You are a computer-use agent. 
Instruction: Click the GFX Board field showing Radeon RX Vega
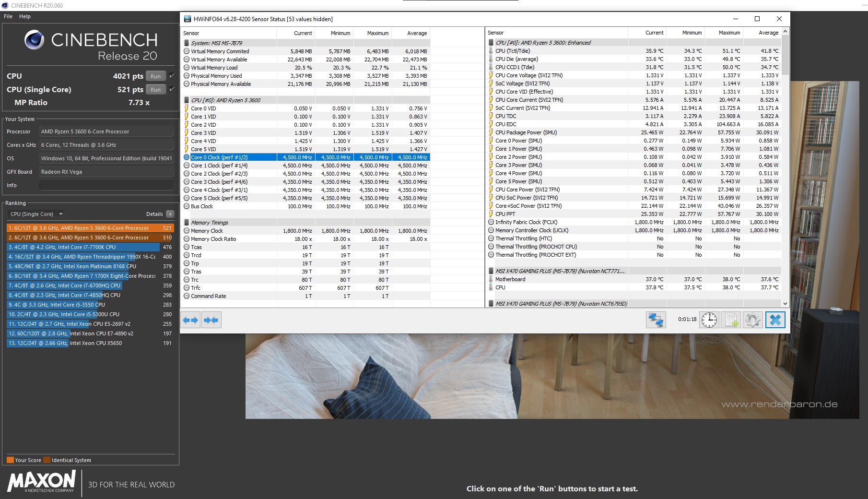pos(106,172)
